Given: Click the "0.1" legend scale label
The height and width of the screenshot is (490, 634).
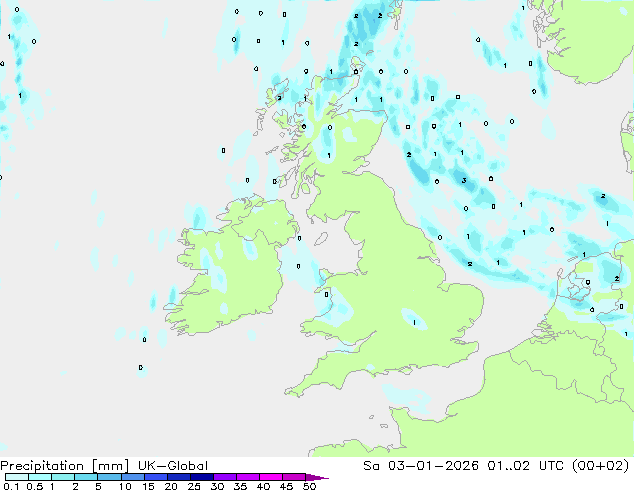Looking at the screenshot, I should 11,486.
